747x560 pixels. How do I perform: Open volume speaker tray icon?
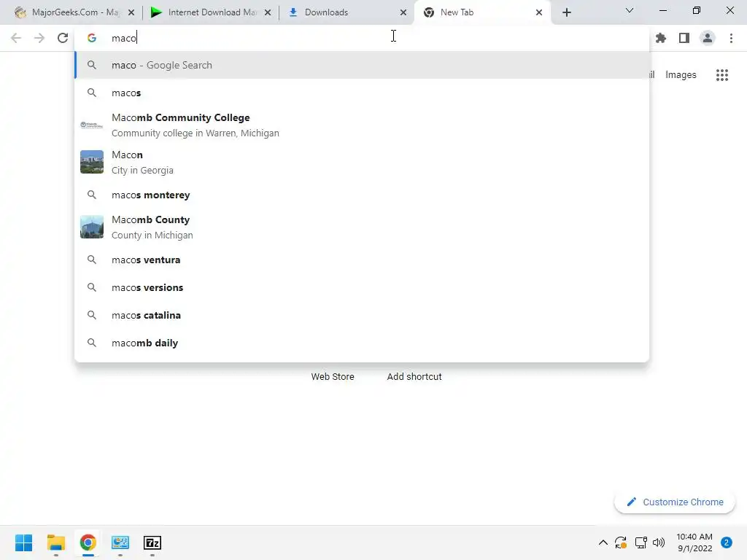659,542
